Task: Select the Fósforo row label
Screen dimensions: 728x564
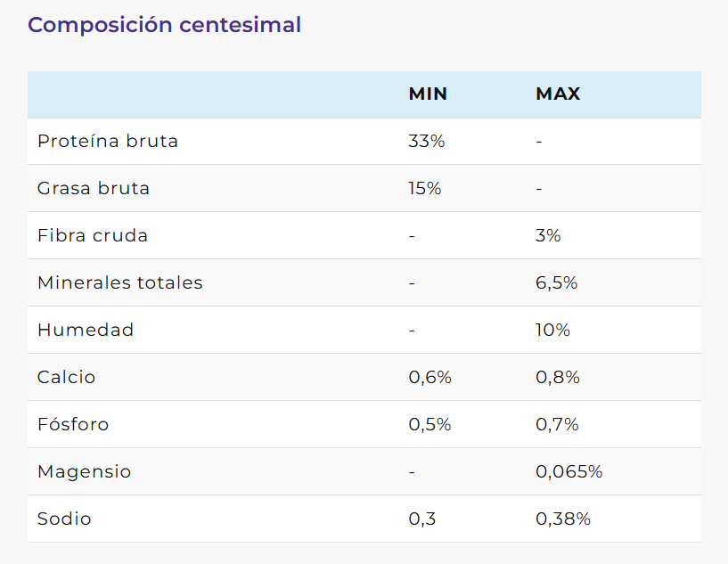Action: coord(73,424)
